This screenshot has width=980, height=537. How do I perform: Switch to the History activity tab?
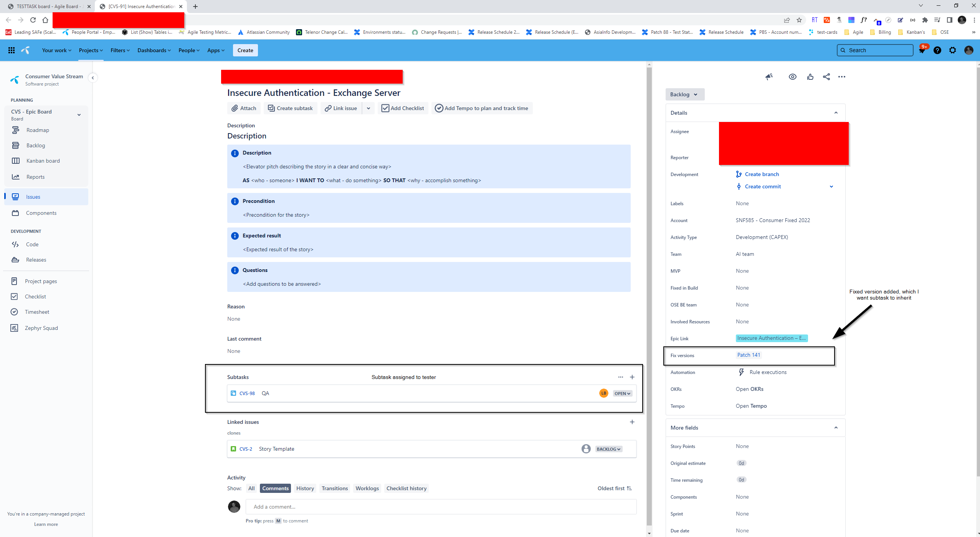[x=305, y=488]
